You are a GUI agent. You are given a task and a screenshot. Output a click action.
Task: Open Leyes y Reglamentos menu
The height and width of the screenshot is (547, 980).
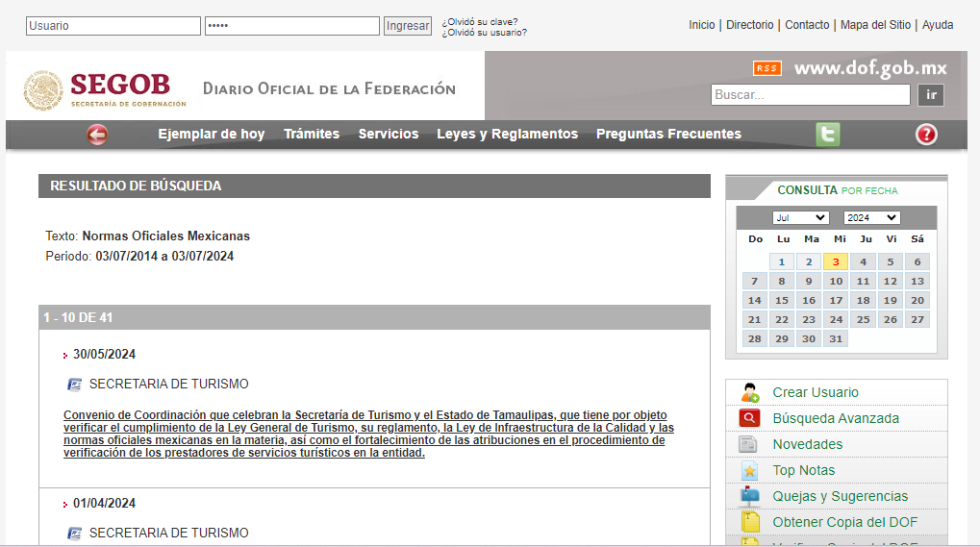[508, 134]
